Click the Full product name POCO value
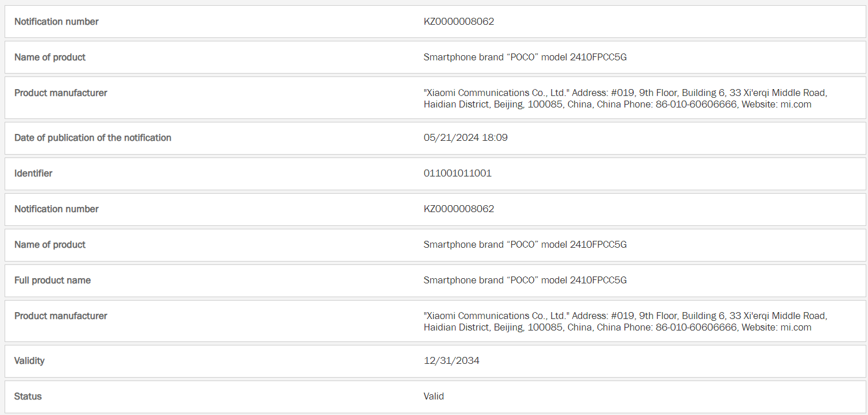868x415 pixels. click(x=524, y=280)
